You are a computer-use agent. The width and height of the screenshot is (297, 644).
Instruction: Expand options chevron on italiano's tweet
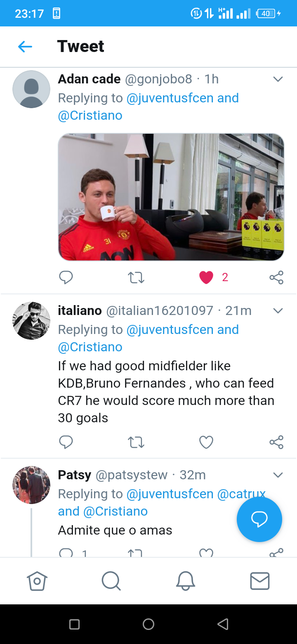click(278, 311)
